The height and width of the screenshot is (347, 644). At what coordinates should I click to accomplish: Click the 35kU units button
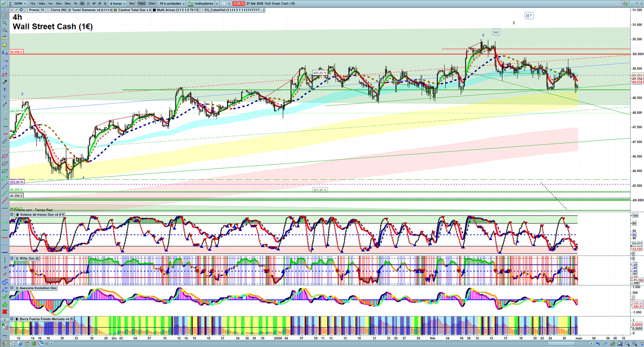click(x=152, y=4)
